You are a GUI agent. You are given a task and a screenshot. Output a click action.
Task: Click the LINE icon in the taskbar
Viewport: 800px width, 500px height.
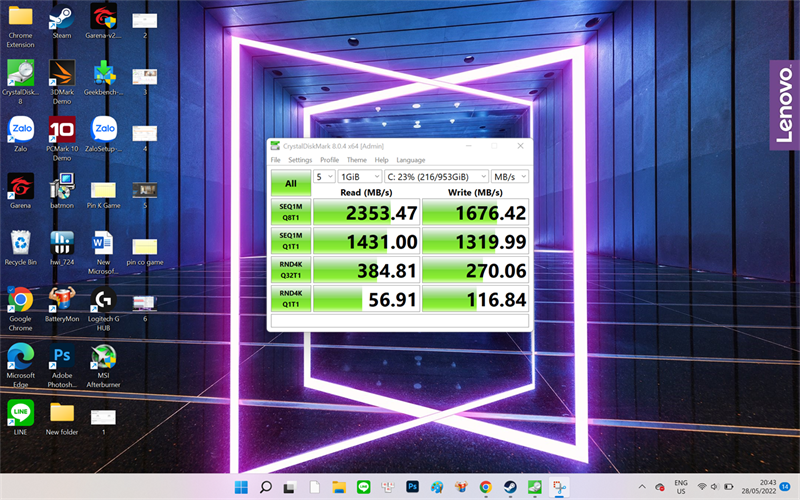click(x=363, y=487)
